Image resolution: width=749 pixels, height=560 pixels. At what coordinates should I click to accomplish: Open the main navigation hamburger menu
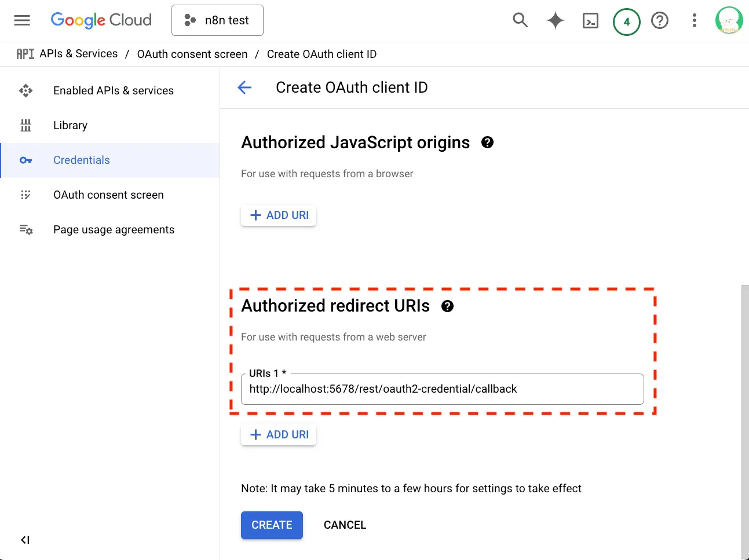click(22, 21)
